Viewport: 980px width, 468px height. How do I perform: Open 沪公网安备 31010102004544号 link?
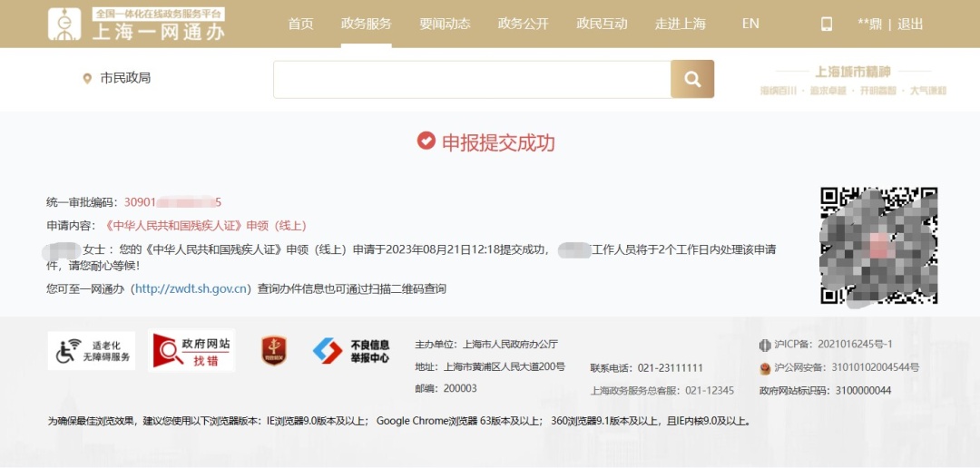pyautogui.click(x=847, y=367)
